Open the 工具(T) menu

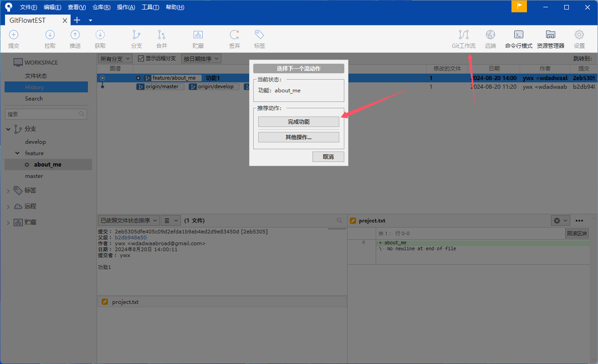click(x=150, y=7)
